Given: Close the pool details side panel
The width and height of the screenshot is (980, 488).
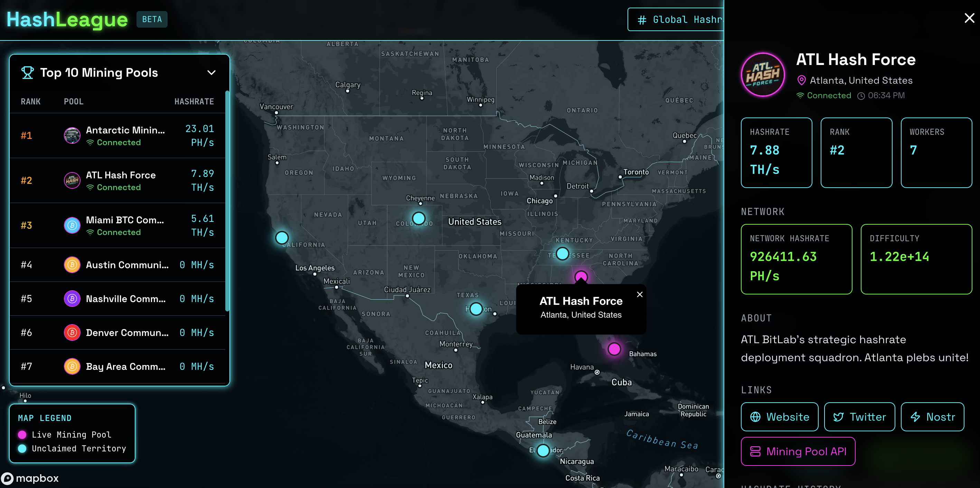Looking at the screenshot, I should coord(969,18).
